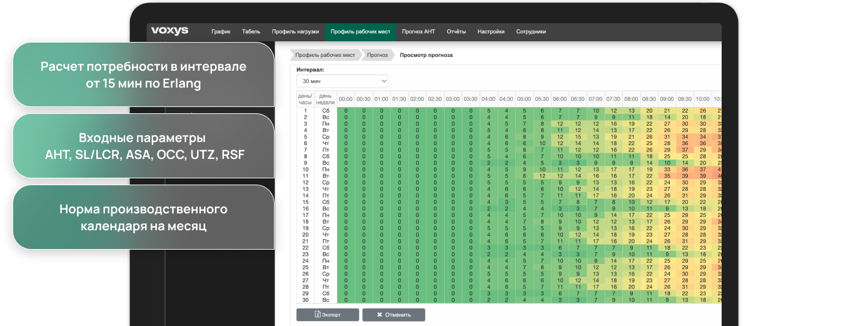Go to Профиль нагрузки section
The height and width of the screenshot is (326, 868).
pos(295,31)
